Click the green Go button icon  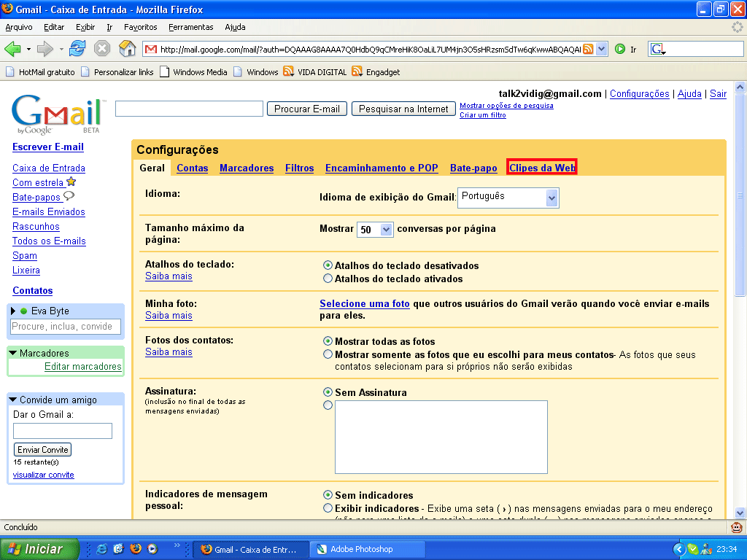pos(620,49)
